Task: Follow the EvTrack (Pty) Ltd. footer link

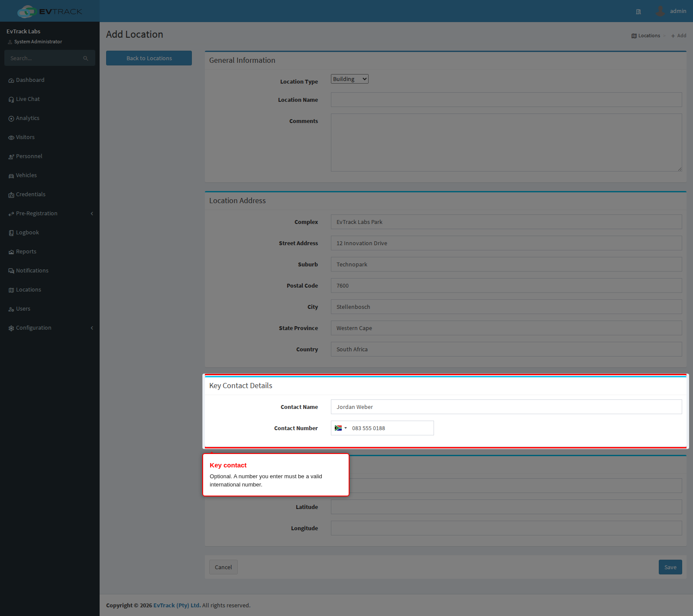Action: (x=177, y=605)
